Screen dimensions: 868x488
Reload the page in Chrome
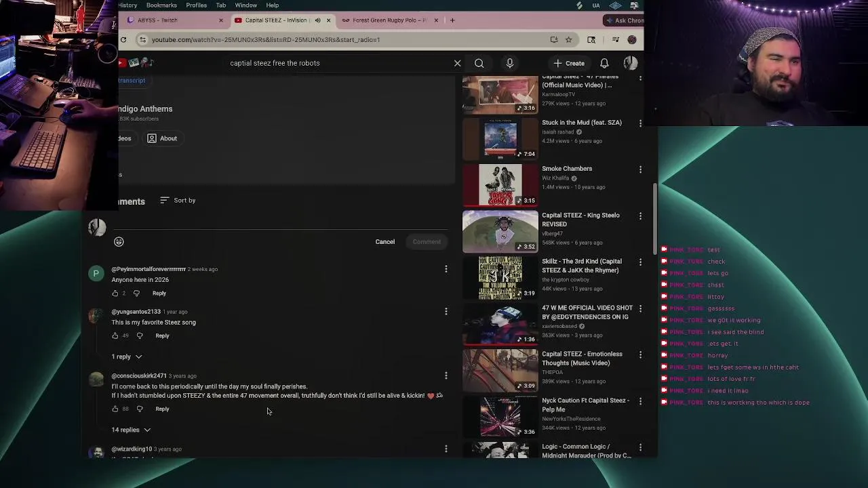(x=123, y=40)
